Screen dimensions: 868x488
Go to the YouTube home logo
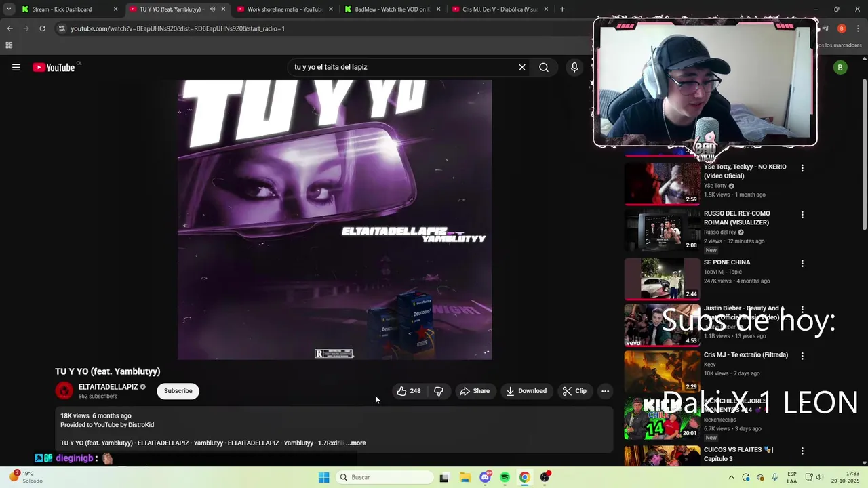tap(54, 67)
